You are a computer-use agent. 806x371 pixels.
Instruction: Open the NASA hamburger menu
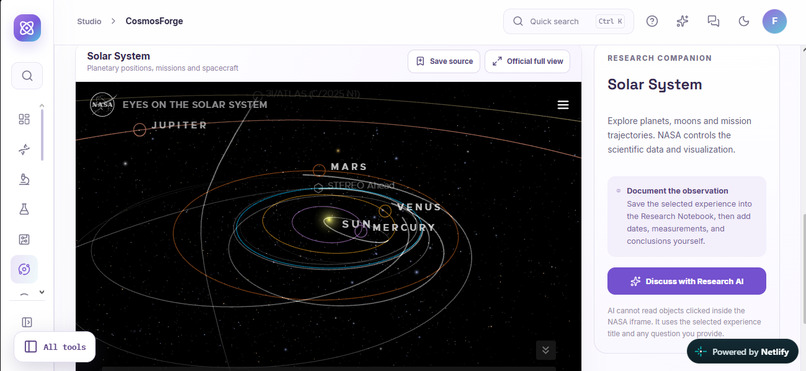coord(563,105)
